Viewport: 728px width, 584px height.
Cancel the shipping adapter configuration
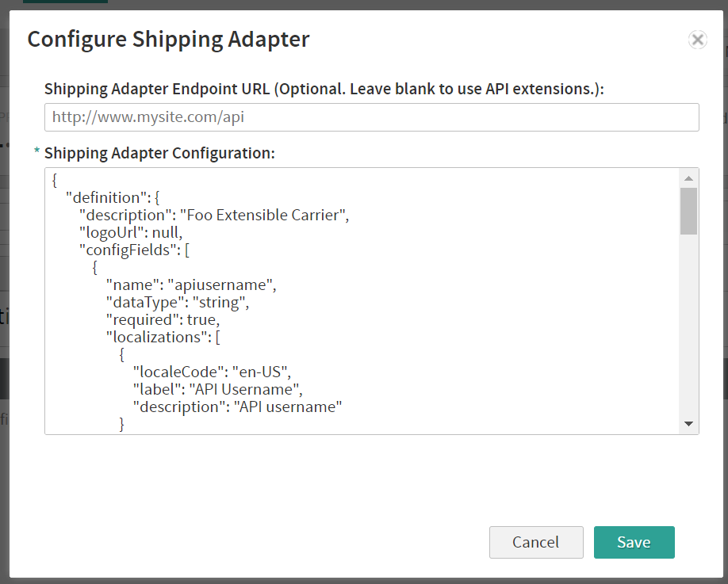tap(536, 542)
